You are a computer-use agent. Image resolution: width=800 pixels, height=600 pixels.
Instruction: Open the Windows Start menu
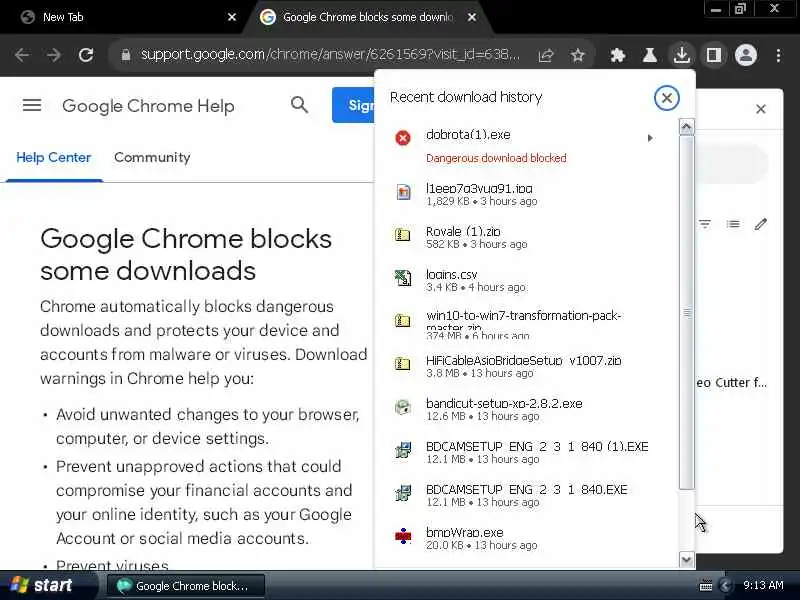click(47, 585)
